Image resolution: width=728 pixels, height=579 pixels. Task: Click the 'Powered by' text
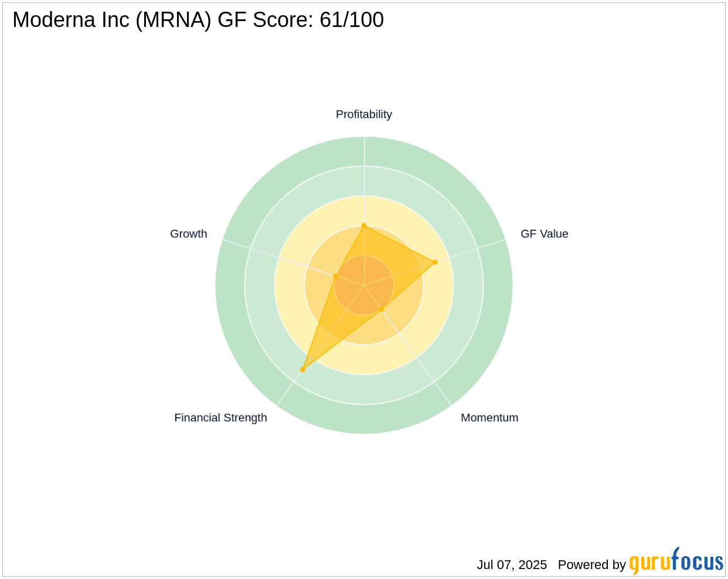pos(592,565)
